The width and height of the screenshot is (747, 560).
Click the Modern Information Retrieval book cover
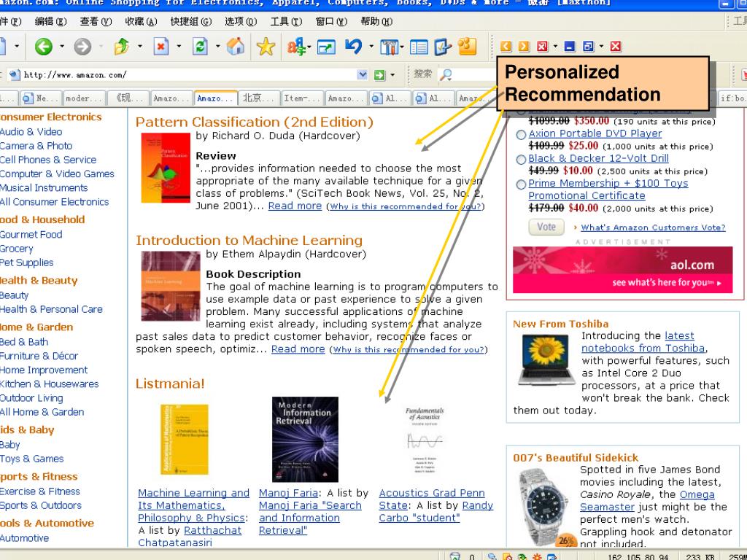[x=305, y=439]
